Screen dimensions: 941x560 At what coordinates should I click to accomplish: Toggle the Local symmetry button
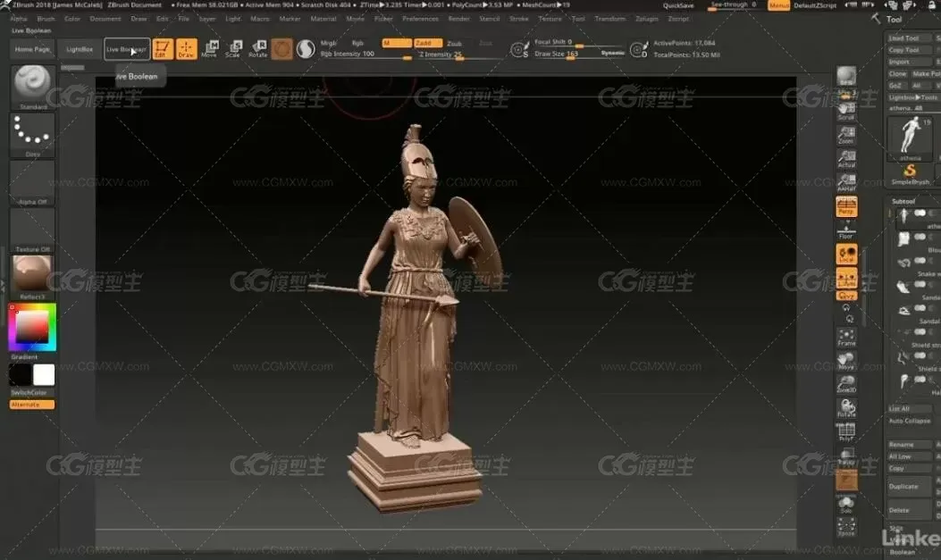(x=847, y=255)
